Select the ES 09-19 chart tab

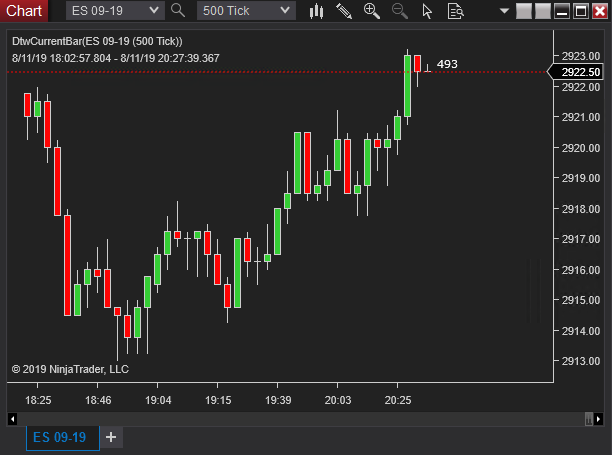pyautogui.click(x=63, y=438)
